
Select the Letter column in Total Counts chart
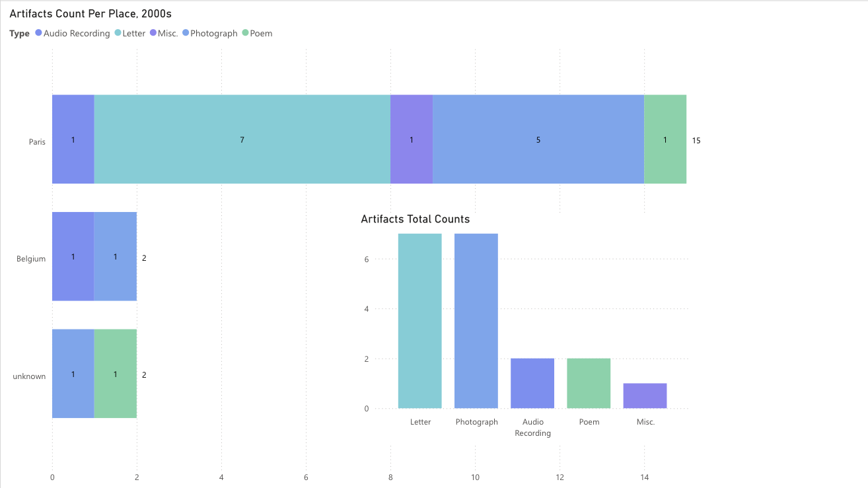[x=420, y=321]
